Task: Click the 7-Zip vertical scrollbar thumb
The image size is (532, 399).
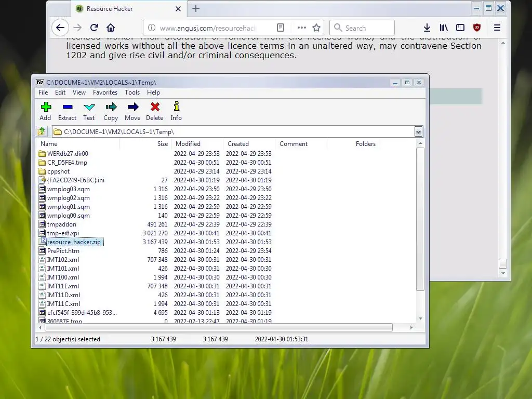Action: tap(420, 219)
